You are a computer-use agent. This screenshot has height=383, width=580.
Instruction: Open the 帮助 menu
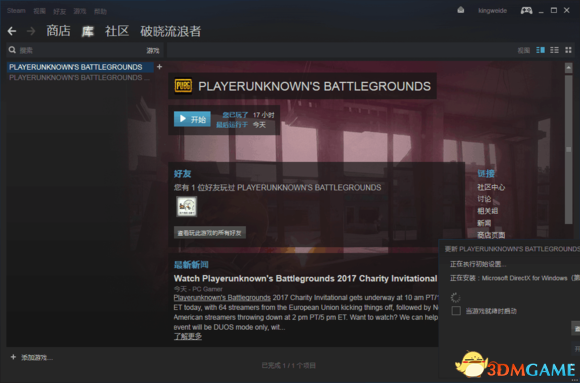100,11
